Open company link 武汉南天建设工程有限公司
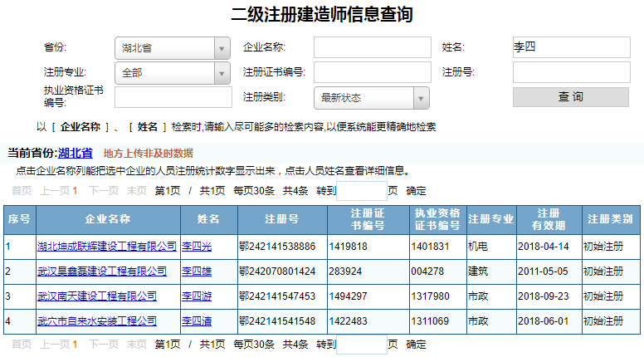 pyautogui.click(x=96, y=296)
